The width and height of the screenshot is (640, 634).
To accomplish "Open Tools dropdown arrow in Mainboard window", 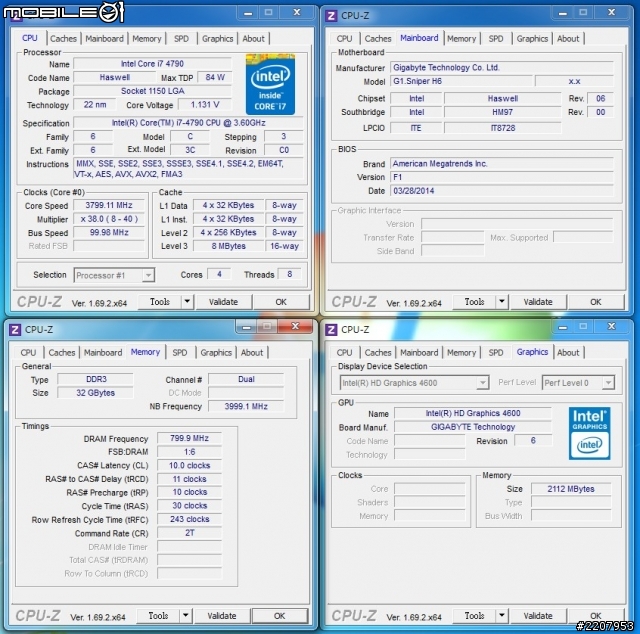I will [x=502, y=302].
